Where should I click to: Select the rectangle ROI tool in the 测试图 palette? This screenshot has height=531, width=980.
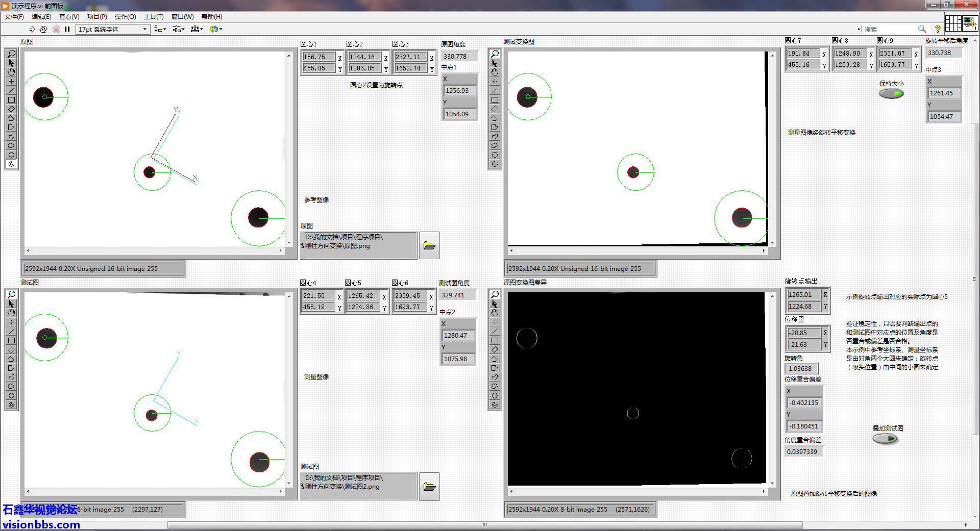(11, 341)
